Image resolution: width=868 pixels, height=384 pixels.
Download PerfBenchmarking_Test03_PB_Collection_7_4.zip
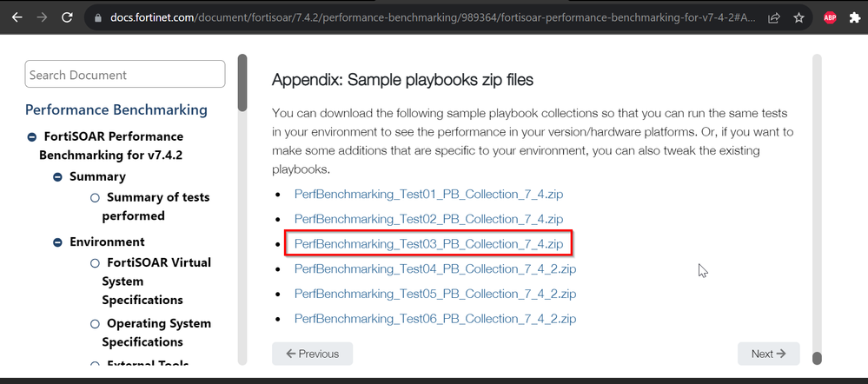pyautogui.click(x=428, y=244)
